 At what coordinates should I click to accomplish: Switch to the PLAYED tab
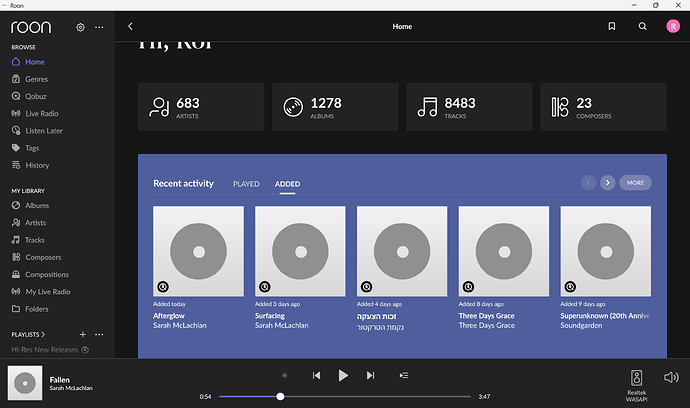point(246,184)
